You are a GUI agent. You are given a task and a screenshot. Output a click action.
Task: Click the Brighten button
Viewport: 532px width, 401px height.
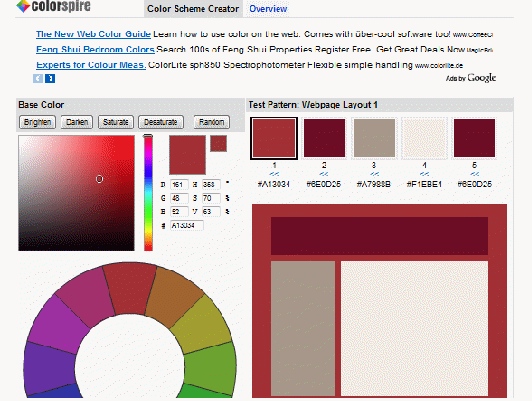pos(37,122)
